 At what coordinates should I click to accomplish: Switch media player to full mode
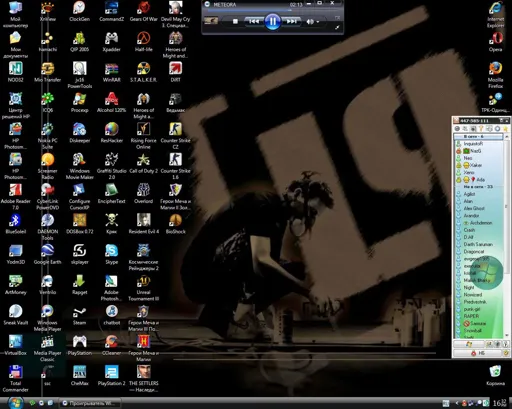(x=337, y=27)
